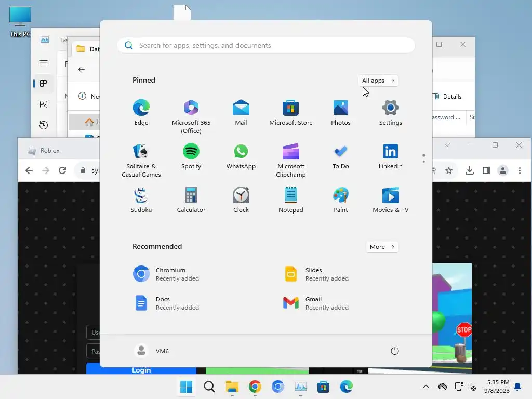Viewport: 532px width, 399px height.
Task: Open the VM6 user account menu
Action: (x=151, y=351)
